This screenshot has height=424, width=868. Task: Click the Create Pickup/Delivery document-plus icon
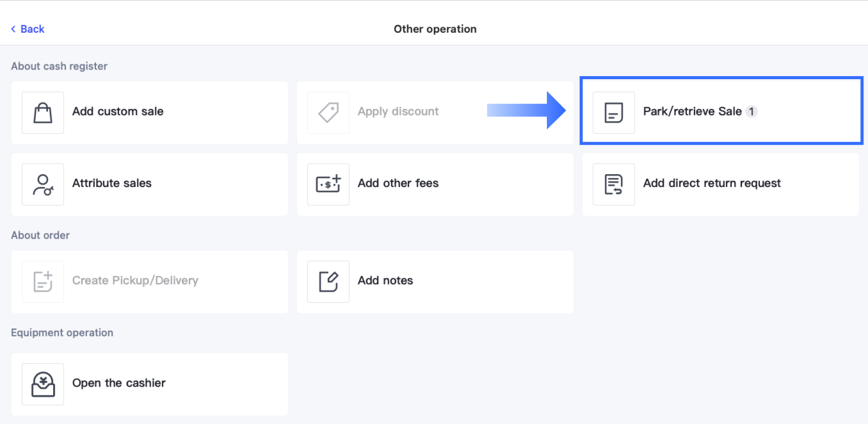pyautogui.click(x=43, y=281)
